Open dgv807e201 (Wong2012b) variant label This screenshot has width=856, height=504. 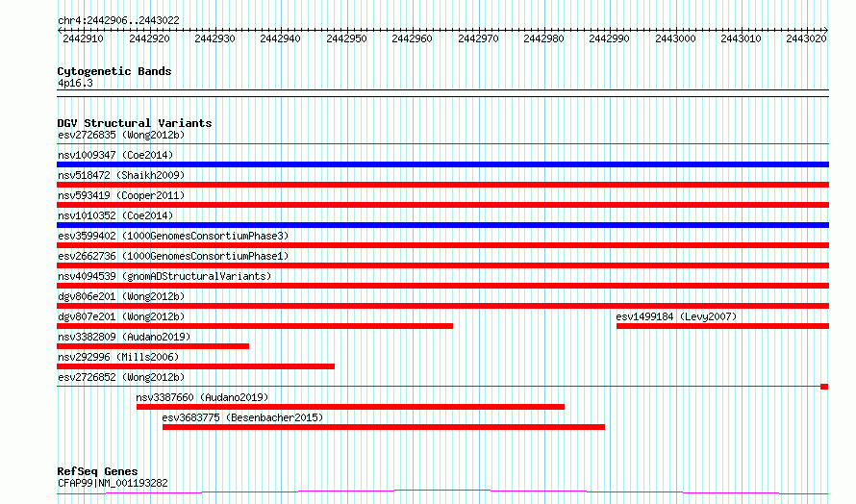[x=121, y=316]
